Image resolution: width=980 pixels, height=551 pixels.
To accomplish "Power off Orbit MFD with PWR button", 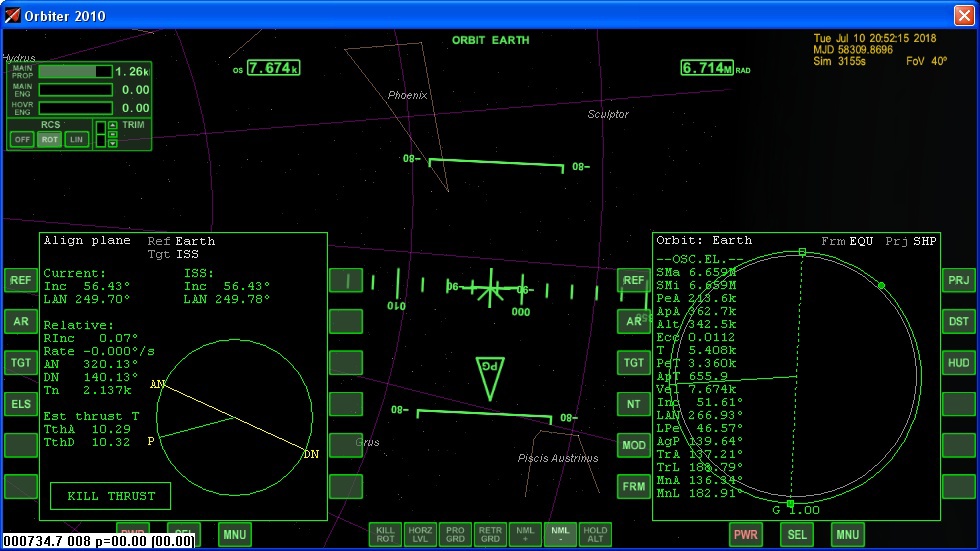I will [x=745, y=534].
